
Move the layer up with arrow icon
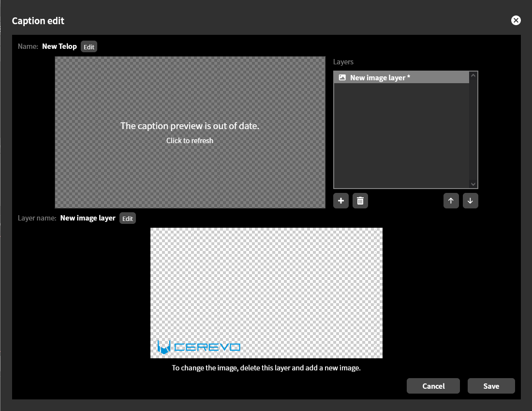(x=451, y=201)
